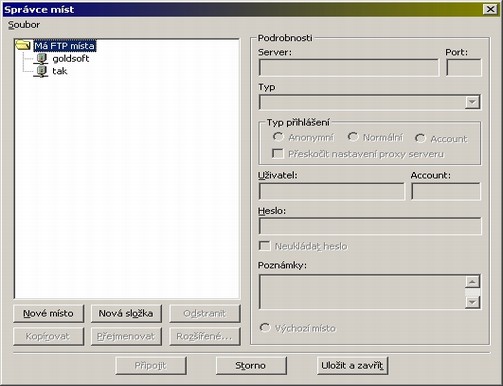Click the Typ combo box field
This screenshot has width=503, height=386.
pyautogui.click(x=369, y=102)
